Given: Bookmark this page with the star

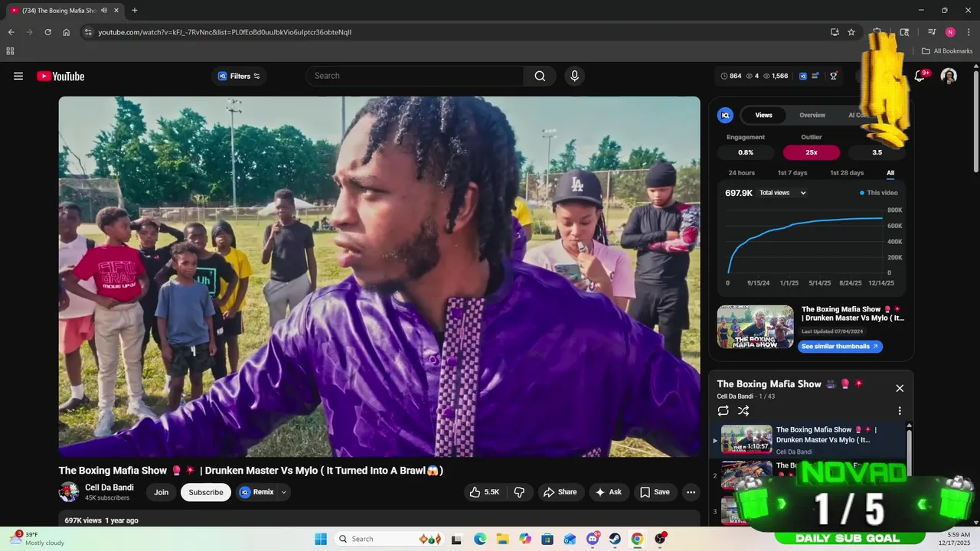Looking at the screenshot, I should pyautogui.click(x=851, y=32).
